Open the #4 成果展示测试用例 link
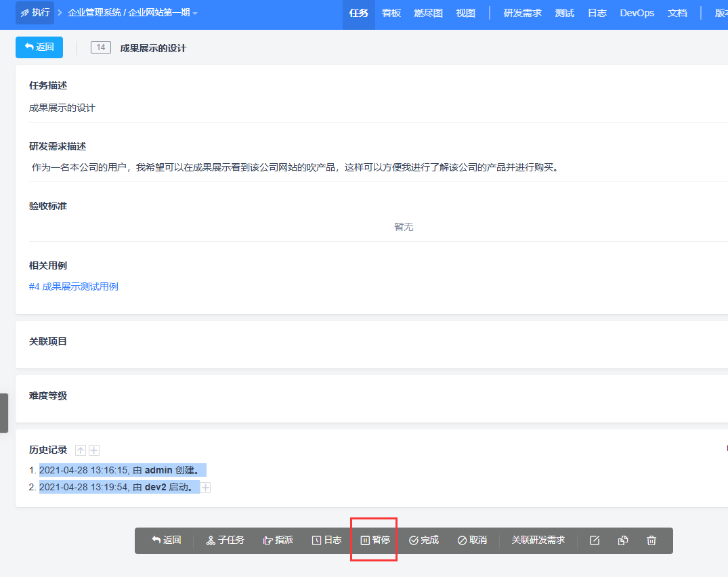The image size is (728, 577). 73,286
